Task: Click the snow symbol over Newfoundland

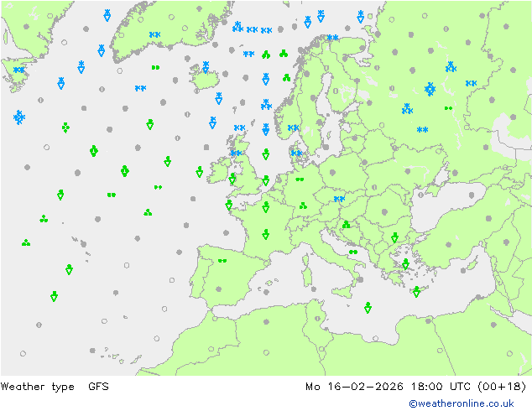Action: click(19, 70)
